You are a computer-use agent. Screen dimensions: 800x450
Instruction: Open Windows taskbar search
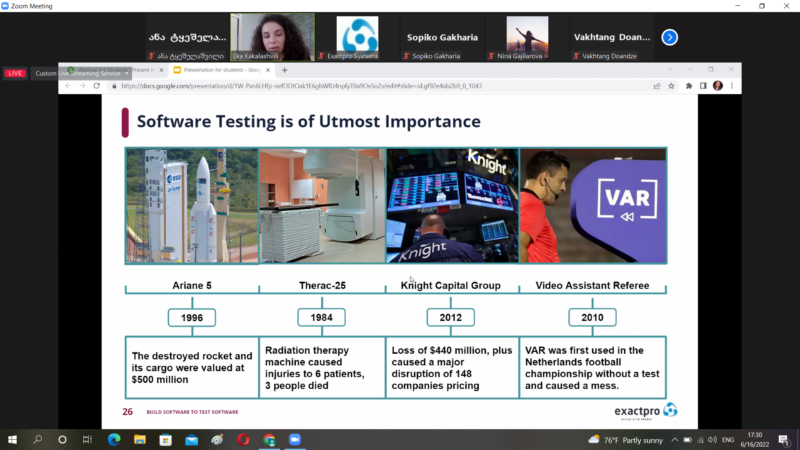point(37,439)
